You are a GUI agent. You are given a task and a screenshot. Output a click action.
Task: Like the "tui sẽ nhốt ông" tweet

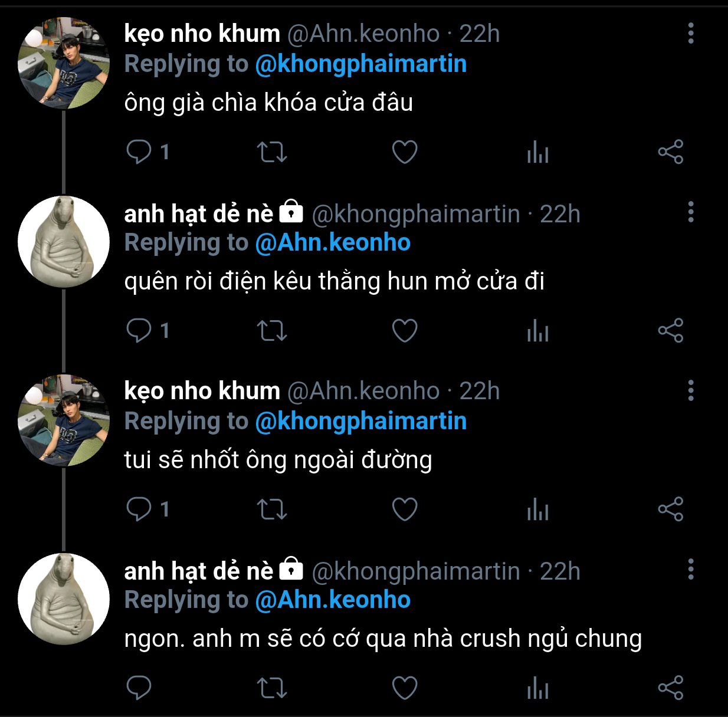pyautogui.click(x=405, y=509)
